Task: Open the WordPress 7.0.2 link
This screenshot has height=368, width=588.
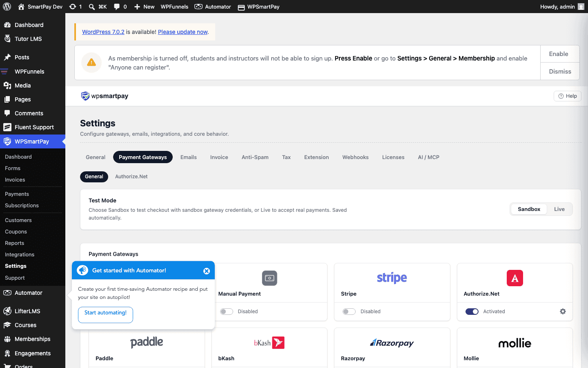Action: (103, 32)
